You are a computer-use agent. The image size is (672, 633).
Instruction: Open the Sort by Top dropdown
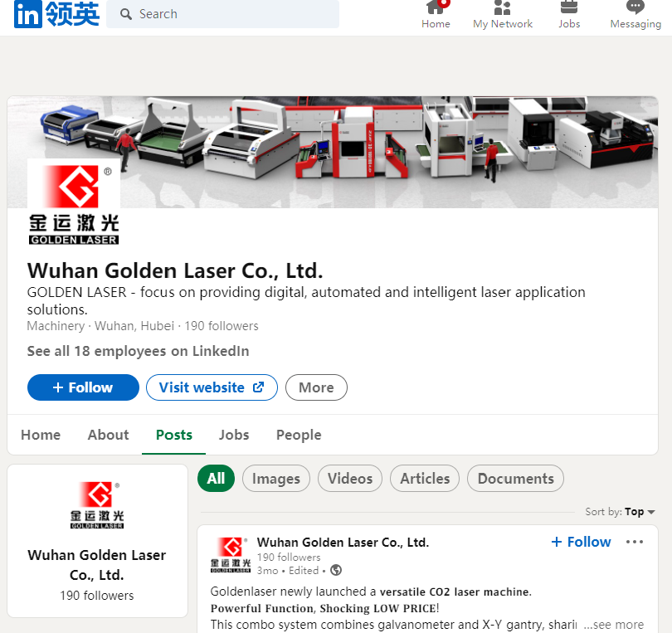coord(620,512)
